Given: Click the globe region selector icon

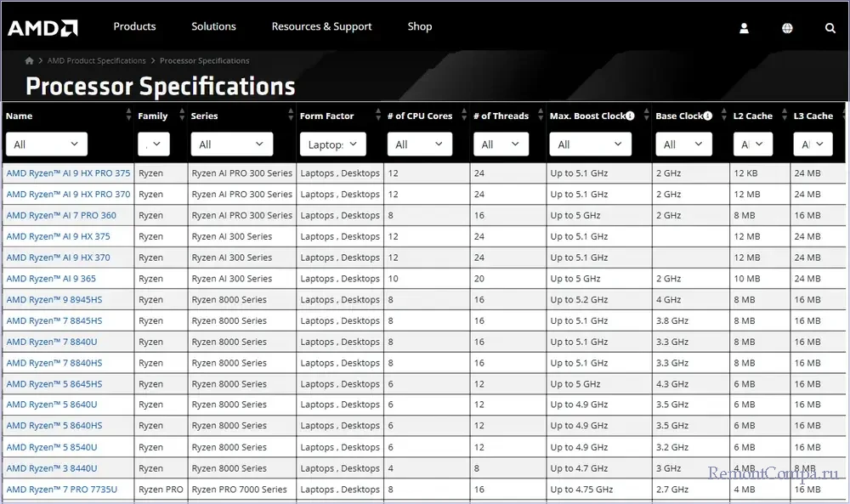Looking at the screenshot, I should point(787,28).
